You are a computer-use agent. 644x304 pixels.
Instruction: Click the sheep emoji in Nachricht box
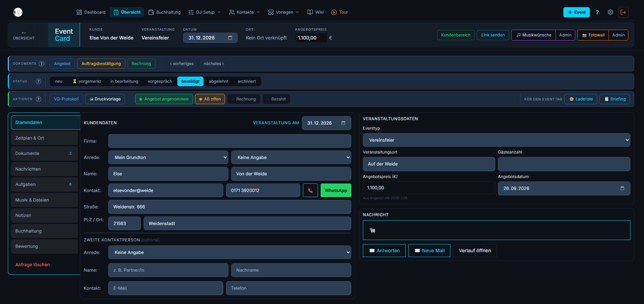[x=372, y=230]
